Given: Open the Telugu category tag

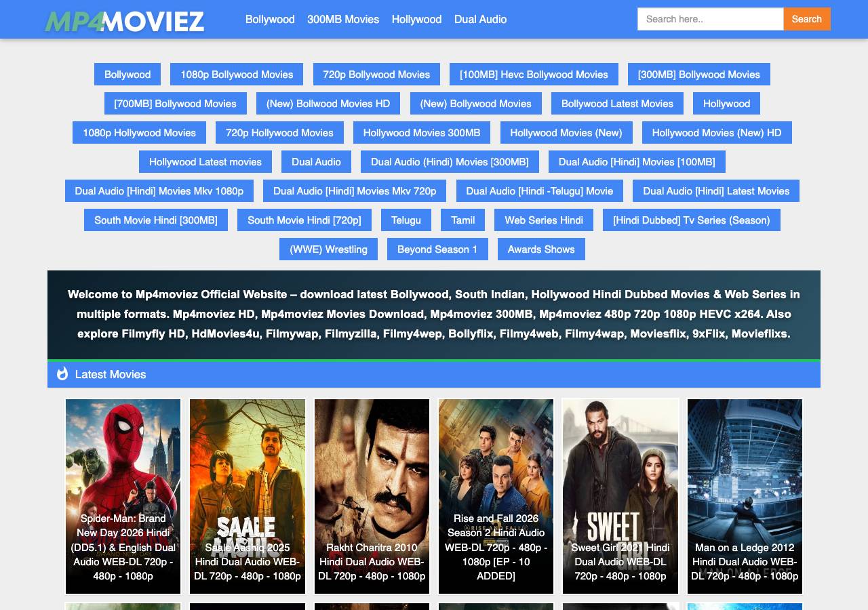Looking at the screenshot, I should 406,220.
